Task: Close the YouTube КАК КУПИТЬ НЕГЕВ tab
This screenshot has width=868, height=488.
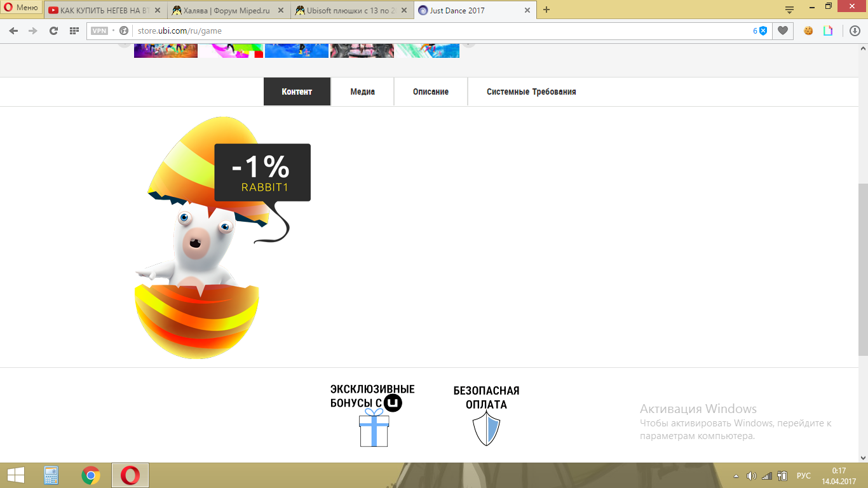Action: click(158, 10)
